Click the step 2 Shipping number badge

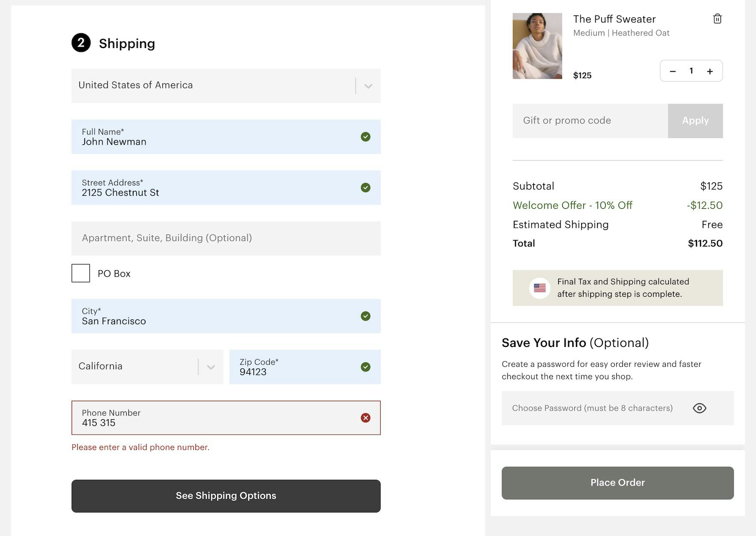pos(81,43)
